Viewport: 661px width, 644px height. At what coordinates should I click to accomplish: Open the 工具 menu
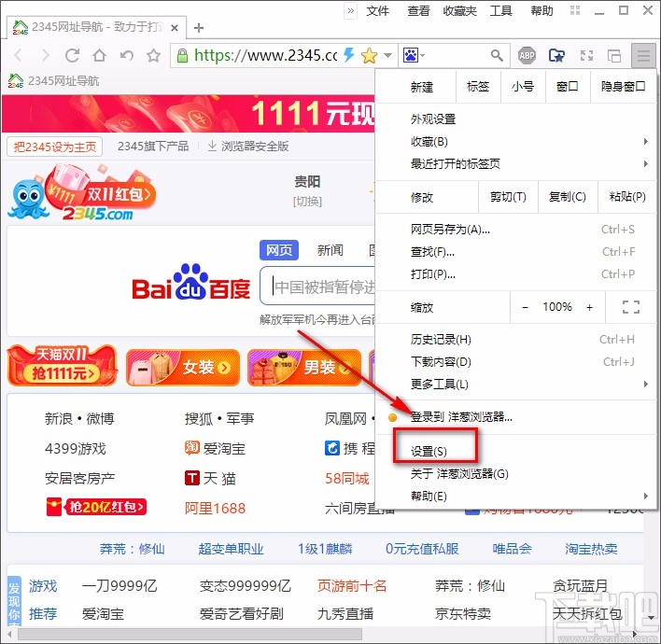coord(500,11)
